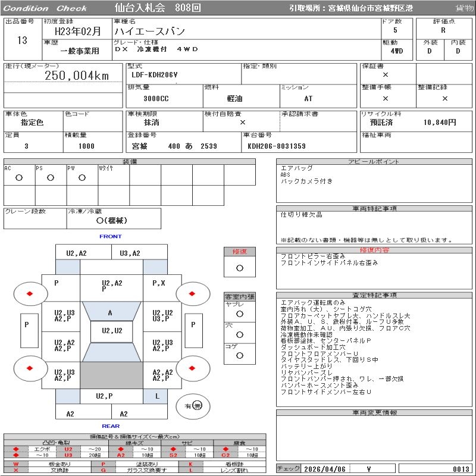This screenshot has height=476, width=476.
Task: Click the red G glass replacement legend symbol
Action: [x=103, y=470]
